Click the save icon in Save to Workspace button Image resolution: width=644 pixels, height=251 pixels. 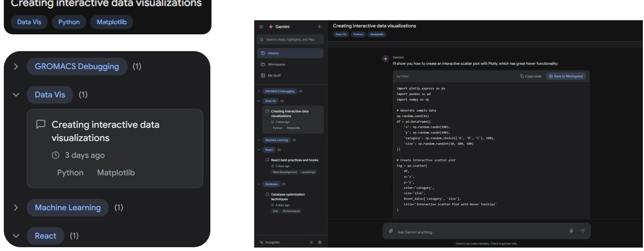point(551,76)
